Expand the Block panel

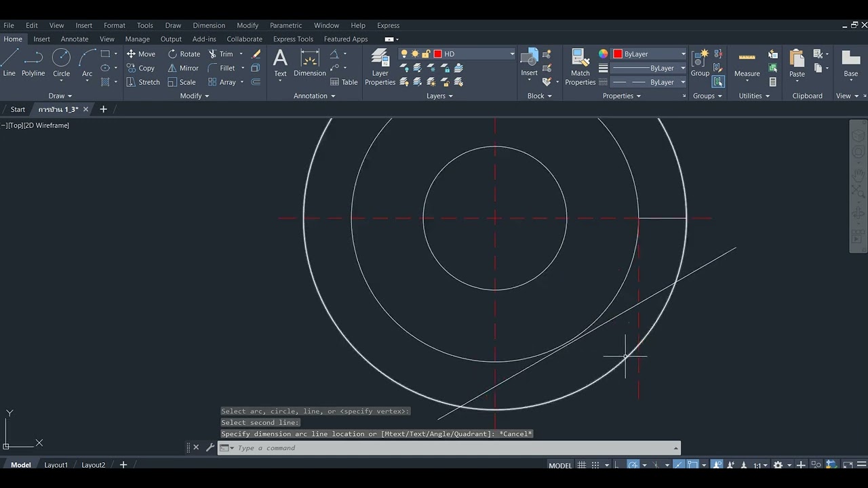pos(540,96)
